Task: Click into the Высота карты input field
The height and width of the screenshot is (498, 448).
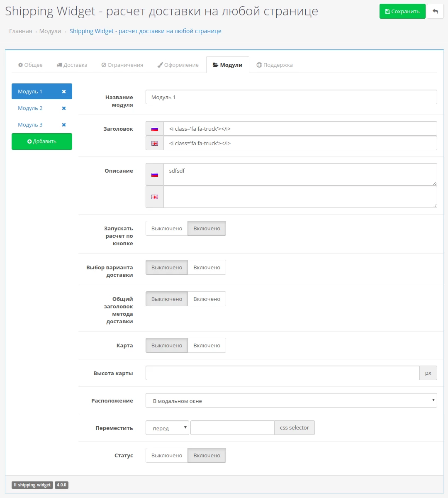Action: (282, 373)
